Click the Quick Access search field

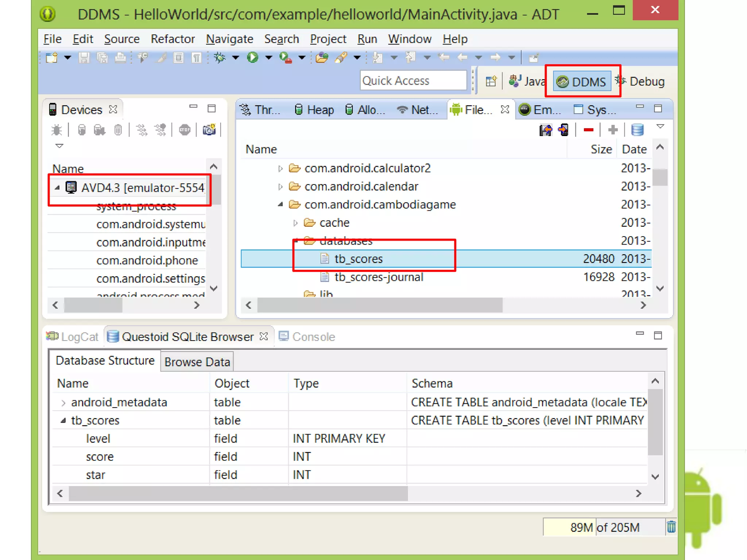click(x=413, y=81)
